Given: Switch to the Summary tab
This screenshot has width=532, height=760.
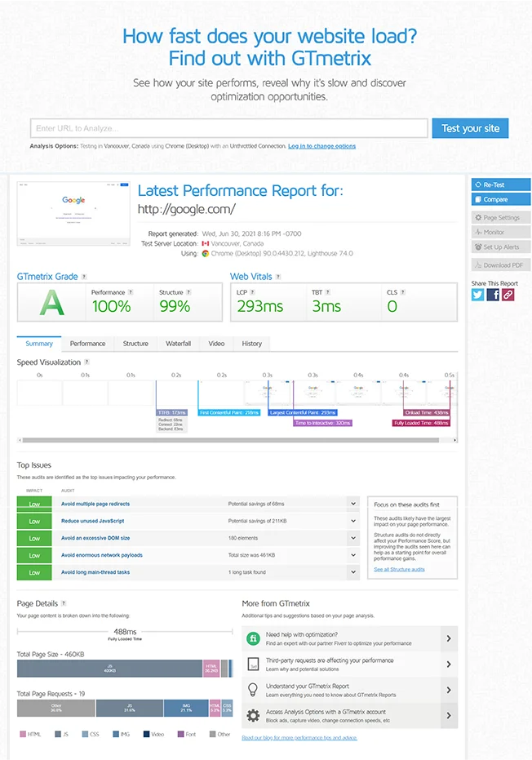Looking at the screenshot, I should point(39,344).
